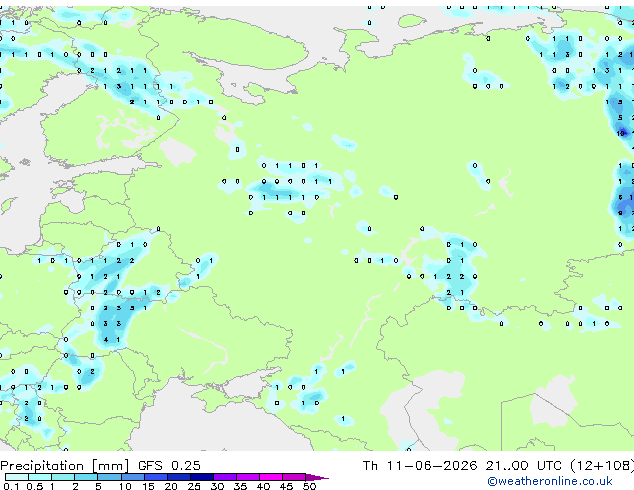Click the '0.1' legend scale label
The height and width of the screenshot is (490, 634).
[12, 486]
